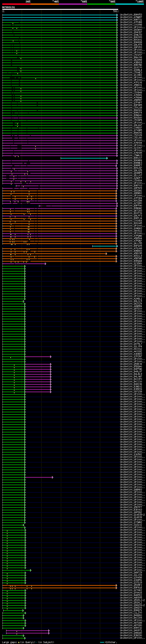The image size is (146, 644).
Task: Select label UniRef100_Q4U971
Action: (131, 631)
